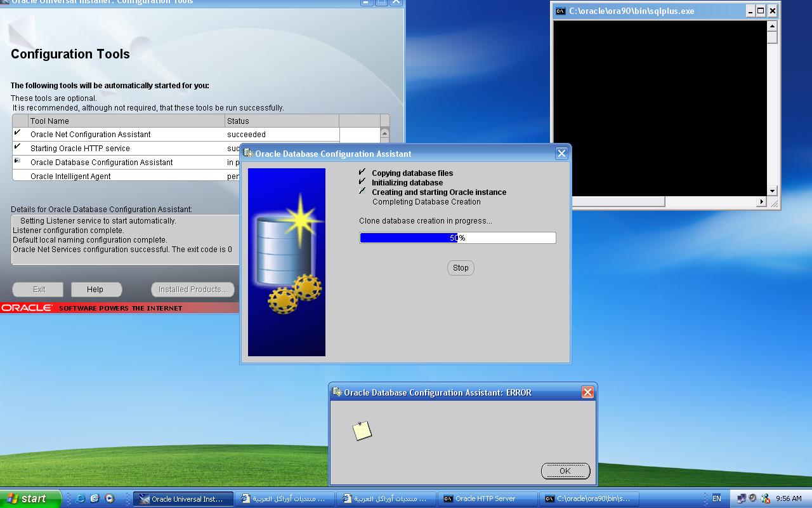The width and height of the screenshot is (812, 508).
Task: Select the Oracle Net Configuration Assistant row
Action: pyautogui.click(x=91, y=135)
